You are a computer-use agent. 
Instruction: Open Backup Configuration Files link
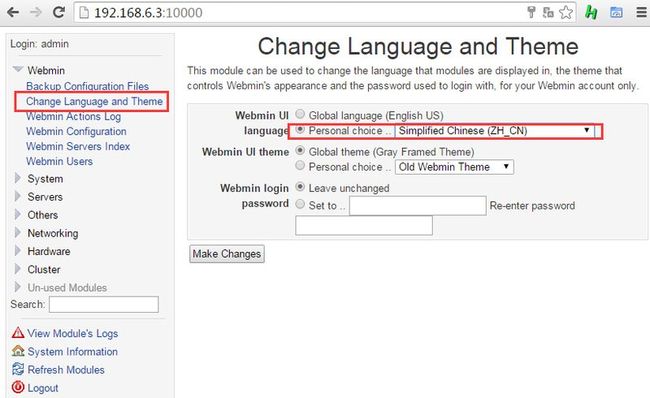87,86
